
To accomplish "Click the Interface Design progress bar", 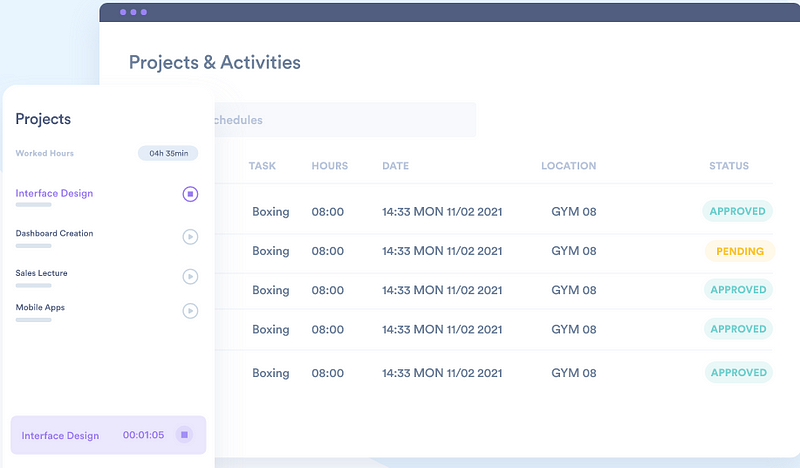I will [34, 205].
